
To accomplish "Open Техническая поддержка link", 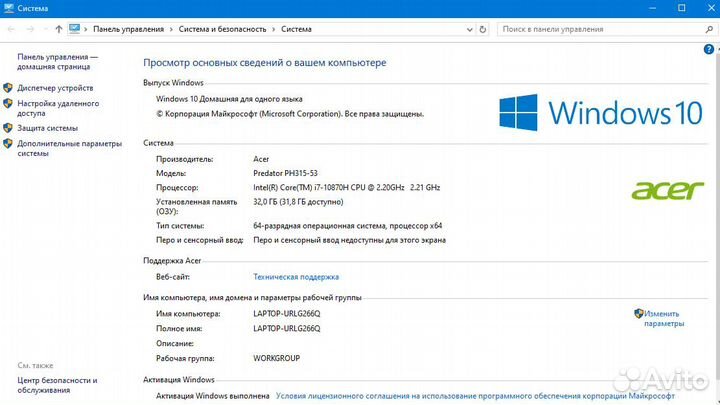I will pos(295,277).
